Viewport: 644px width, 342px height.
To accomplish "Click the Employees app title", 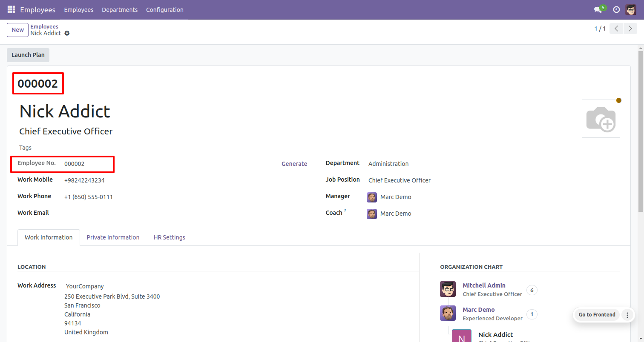I will (37, 10).
